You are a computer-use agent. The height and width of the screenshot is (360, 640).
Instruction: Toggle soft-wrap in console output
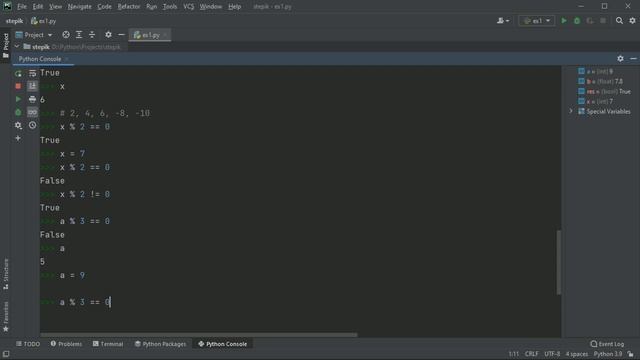pos(32,73)
